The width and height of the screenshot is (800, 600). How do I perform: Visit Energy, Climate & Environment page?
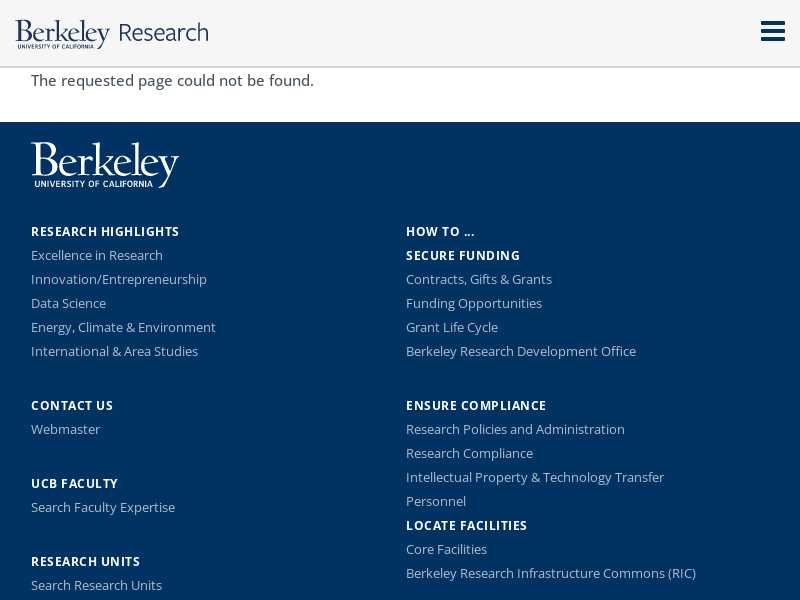click(123, 328)
